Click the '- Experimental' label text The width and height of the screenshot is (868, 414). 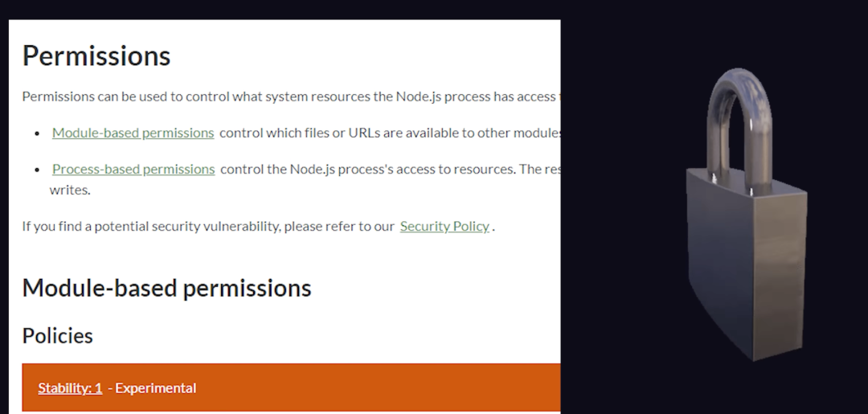coord(152,388)
